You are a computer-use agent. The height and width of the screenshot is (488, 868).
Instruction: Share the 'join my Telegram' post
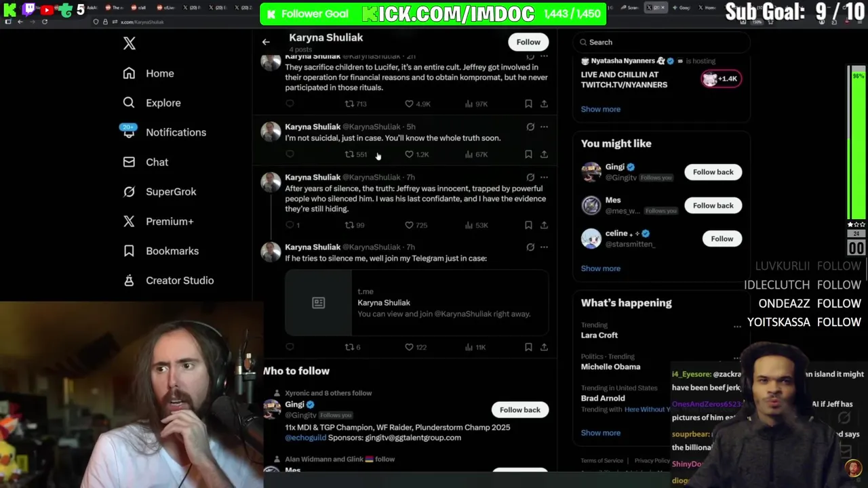point(544,347)
